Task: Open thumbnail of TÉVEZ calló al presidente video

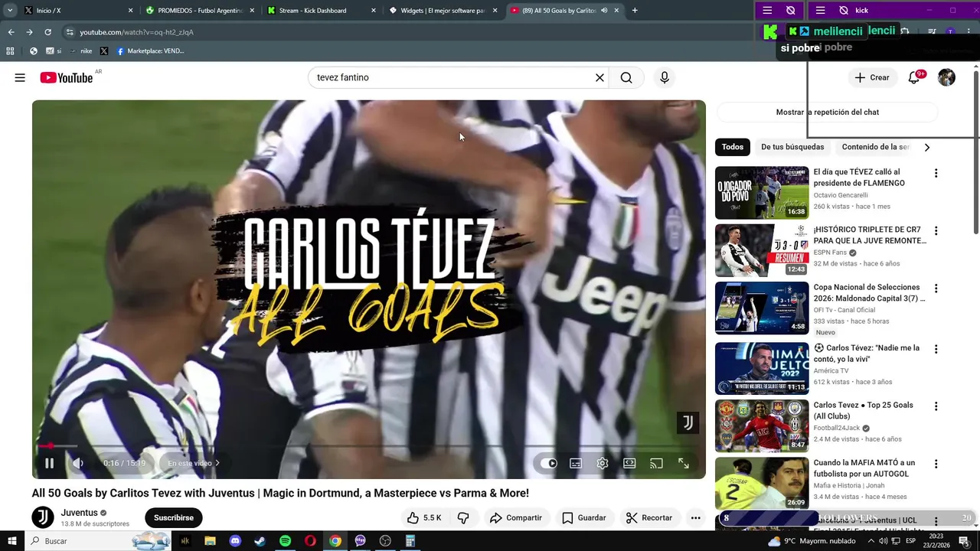Action: pos(762,193)
